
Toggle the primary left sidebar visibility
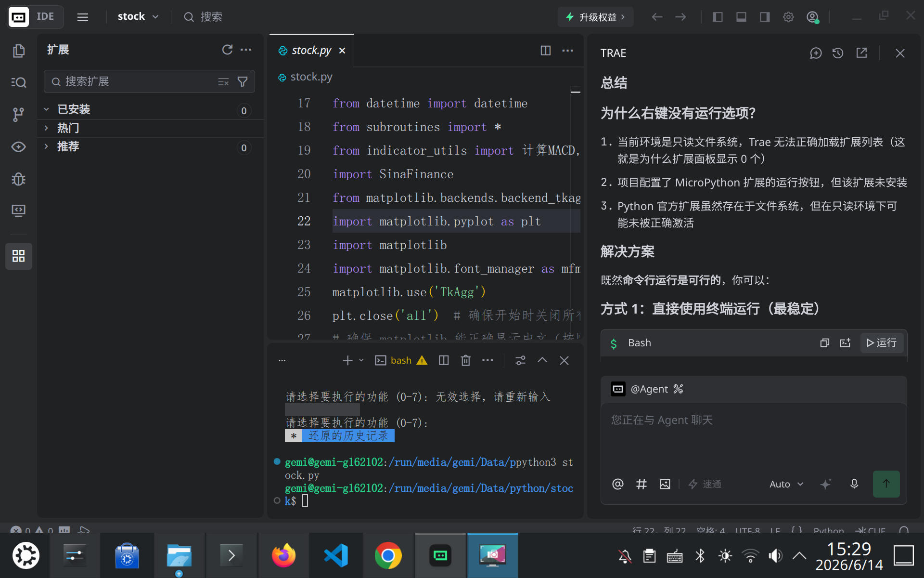pyautogui.click(x=718, y=17)
